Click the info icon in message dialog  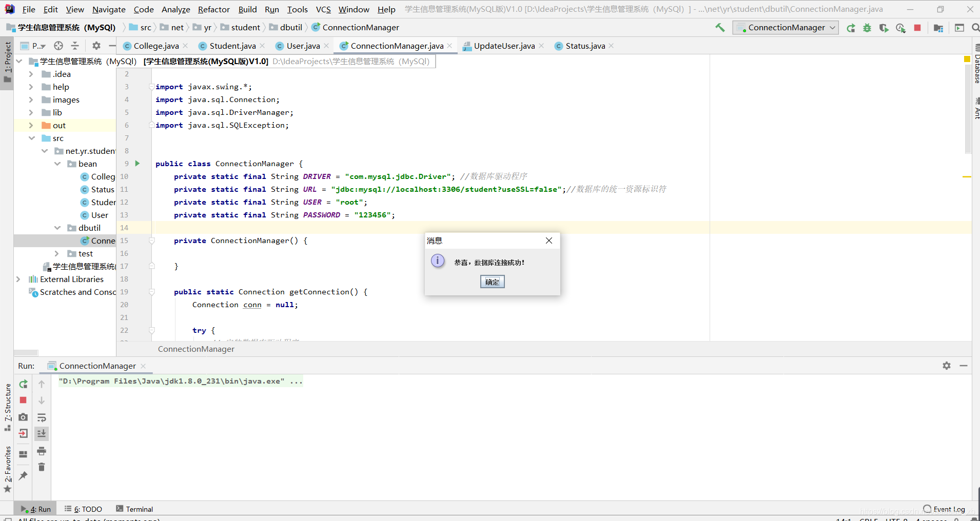438,261
